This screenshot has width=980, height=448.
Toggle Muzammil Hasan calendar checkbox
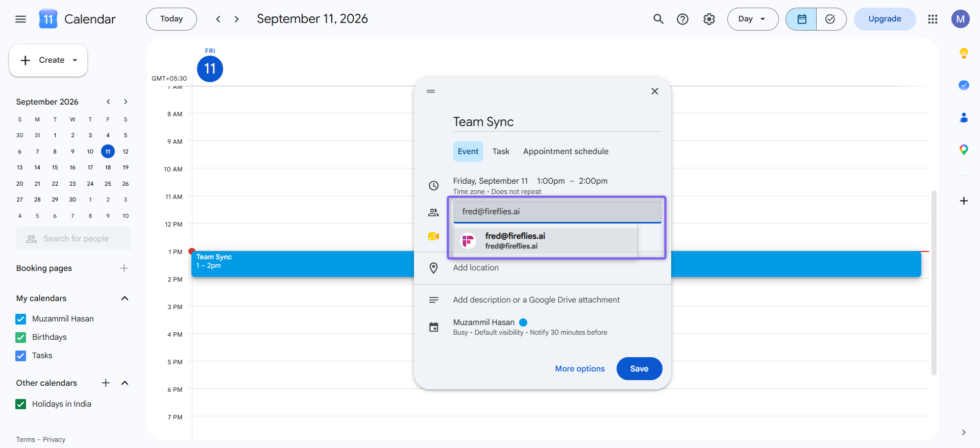pos(21,319)
